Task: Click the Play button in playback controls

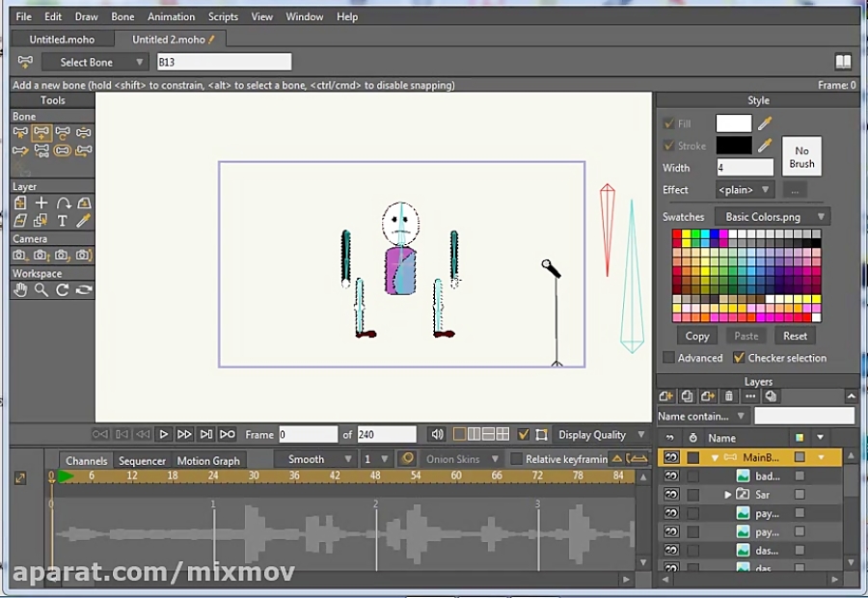Action: 163,434
